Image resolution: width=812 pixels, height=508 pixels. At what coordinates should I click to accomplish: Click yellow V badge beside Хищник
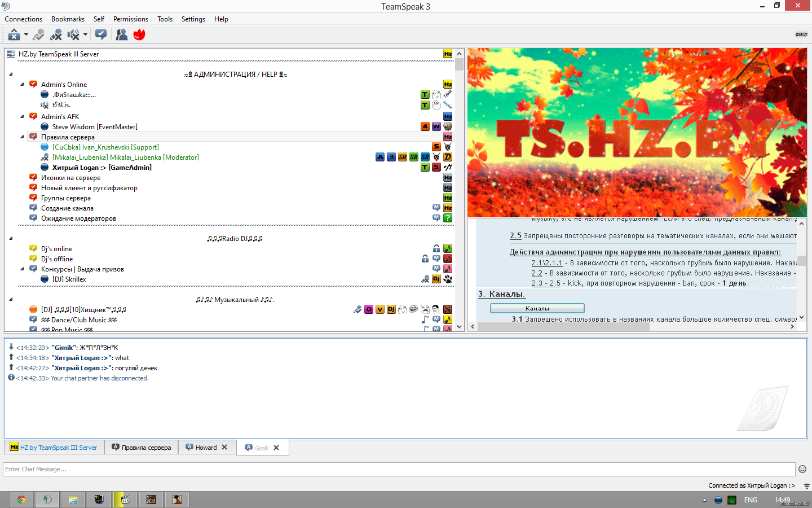pyautogui.click(x=380, y=310)
